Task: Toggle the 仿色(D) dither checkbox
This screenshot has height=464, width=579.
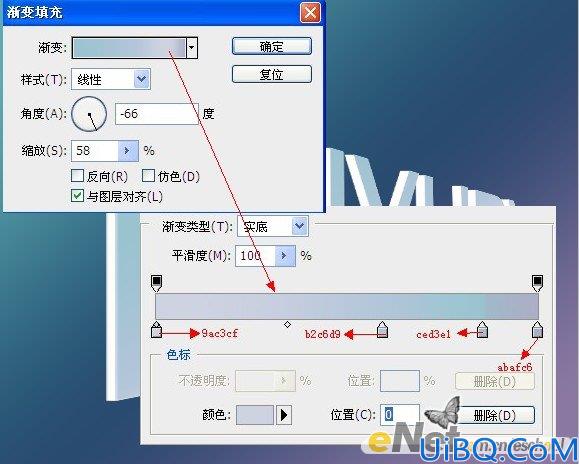Action: pos(148,175)
